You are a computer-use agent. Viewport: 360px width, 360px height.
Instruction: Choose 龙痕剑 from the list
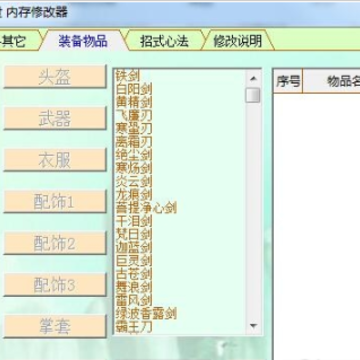pos(134,194)
